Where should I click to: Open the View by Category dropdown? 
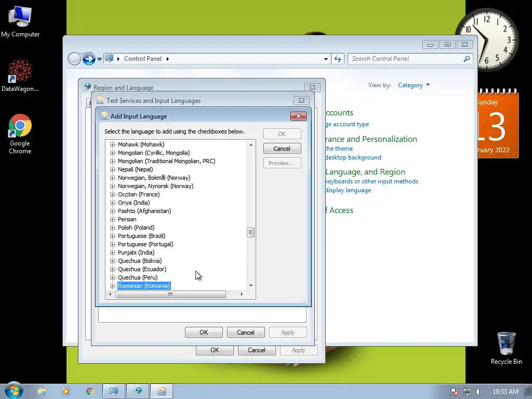(x=414, y=85)
